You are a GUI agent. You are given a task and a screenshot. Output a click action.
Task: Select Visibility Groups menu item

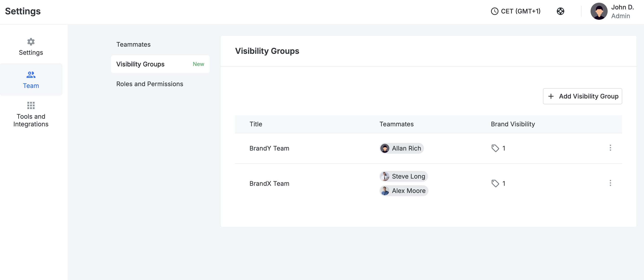point(160,64)
